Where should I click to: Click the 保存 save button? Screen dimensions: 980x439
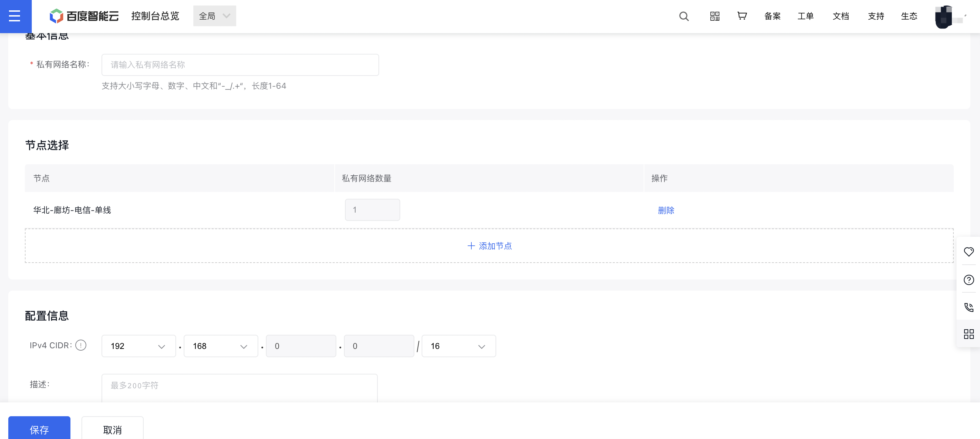pyautogui.click(x=39, y=428)
